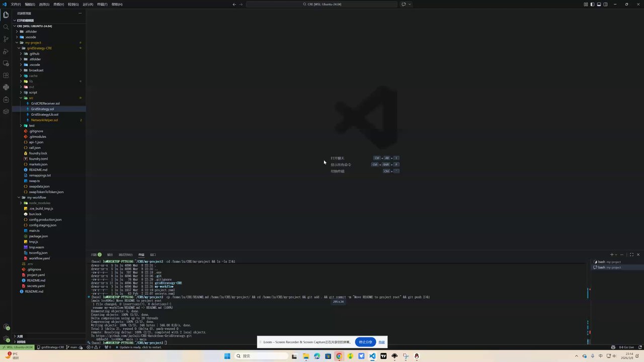
Task: Open the cube-shaped extension icon in activity bar
Action: point(6,112)
